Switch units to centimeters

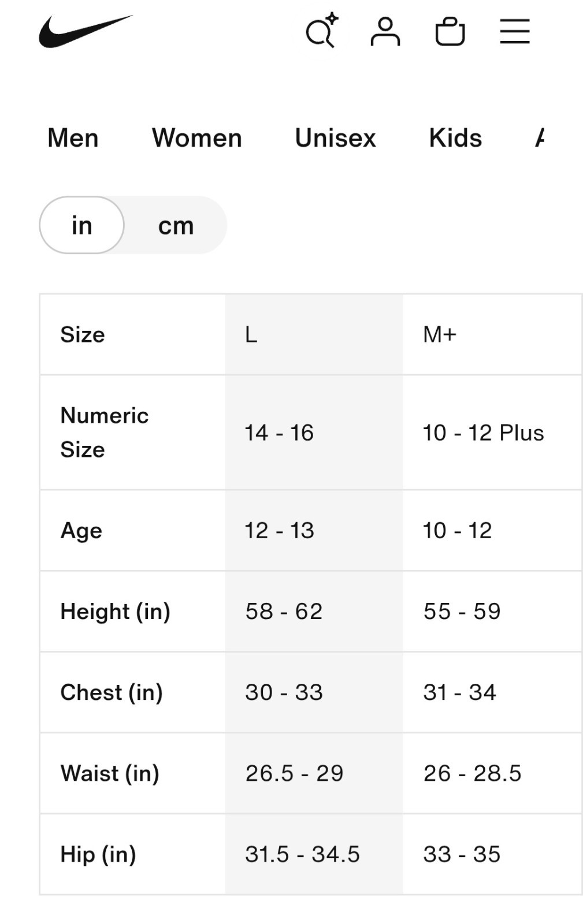point(176,225)
